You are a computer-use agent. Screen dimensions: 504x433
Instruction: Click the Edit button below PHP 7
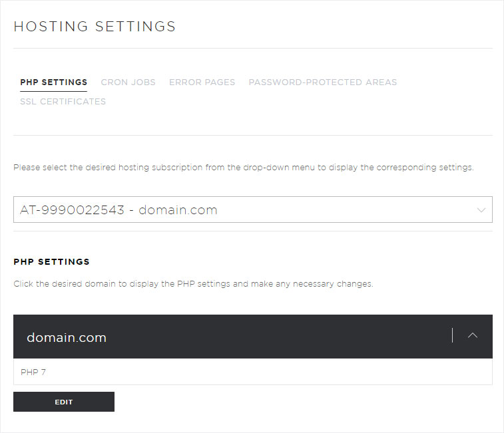(64, 402)
